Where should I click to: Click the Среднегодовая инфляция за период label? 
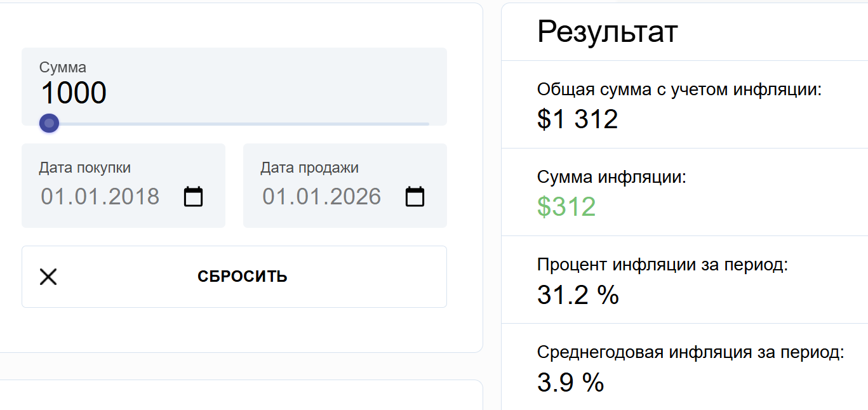coord(690,352)
